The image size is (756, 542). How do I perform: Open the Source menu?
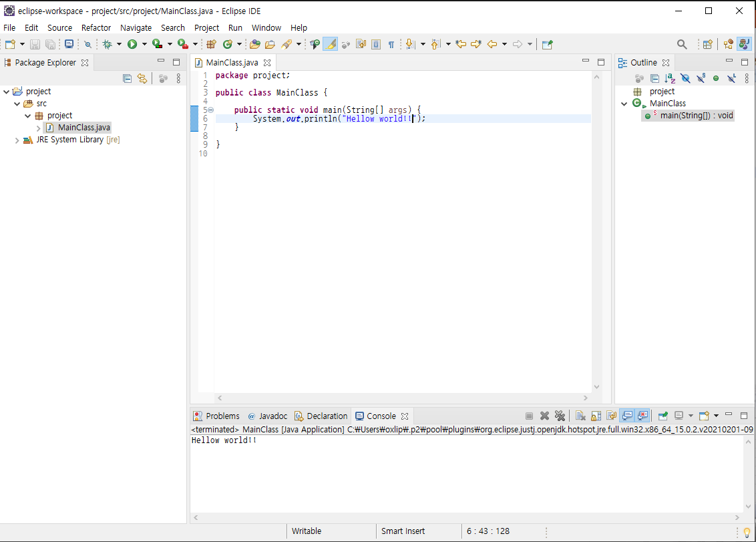coord(60,27)
